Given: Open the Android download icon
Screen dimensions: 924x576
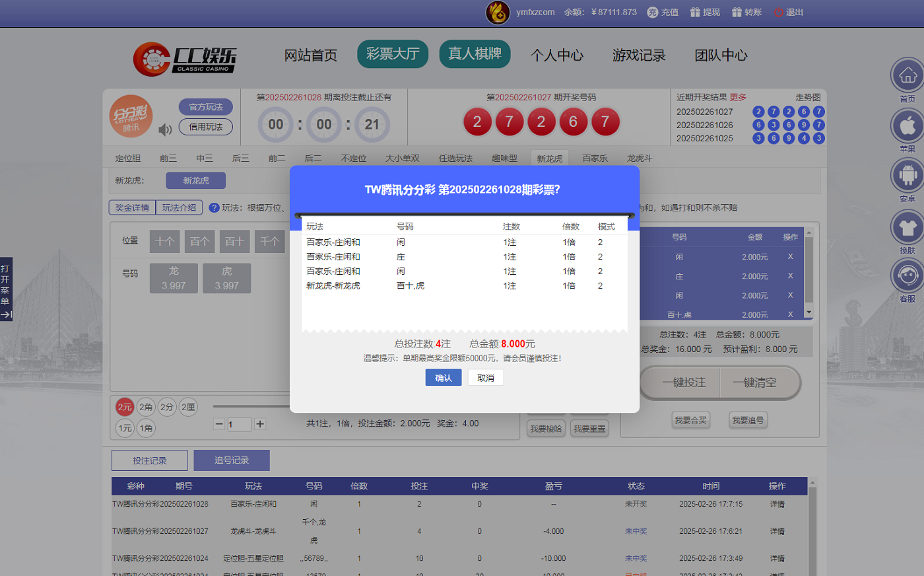Looking at the screenshot, I should [907, 176].
